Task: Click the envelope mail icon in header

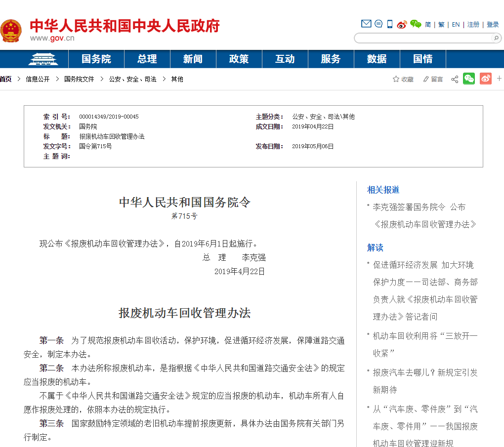Action: 366,24
